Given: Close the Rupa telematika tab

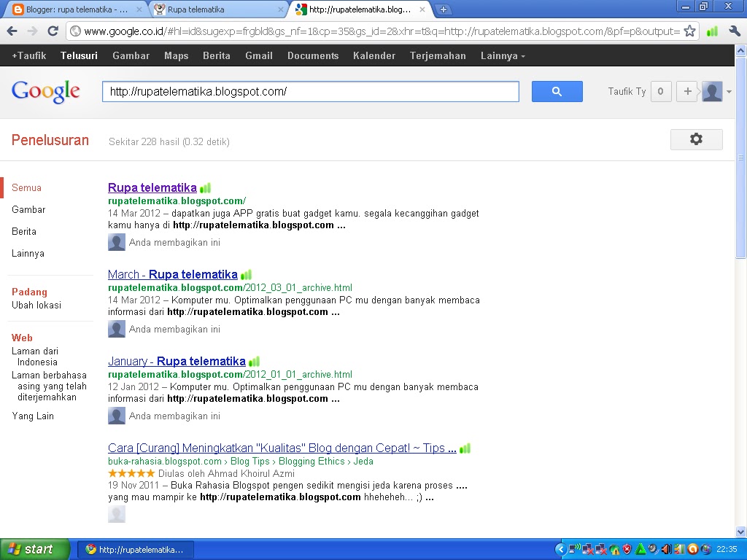Looking at the screenshot, I should click(281, 9).
